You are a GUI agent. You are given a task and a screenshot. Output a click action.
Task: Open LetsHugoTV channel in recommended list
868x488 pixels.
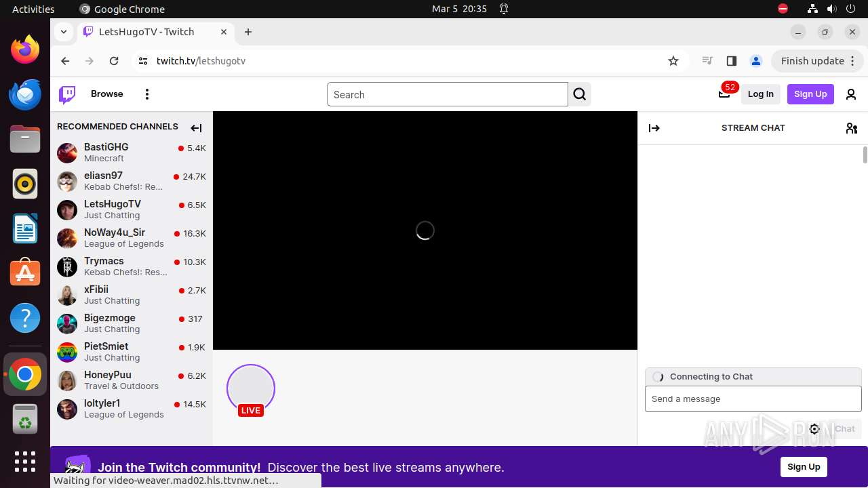pos(132,209)
